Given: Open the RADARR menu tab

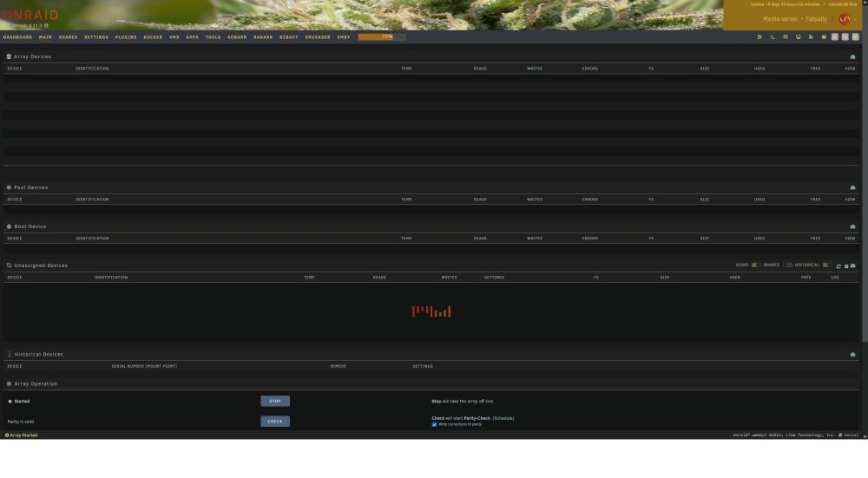Looking at the screenshot, I should [x=263, y=37].
